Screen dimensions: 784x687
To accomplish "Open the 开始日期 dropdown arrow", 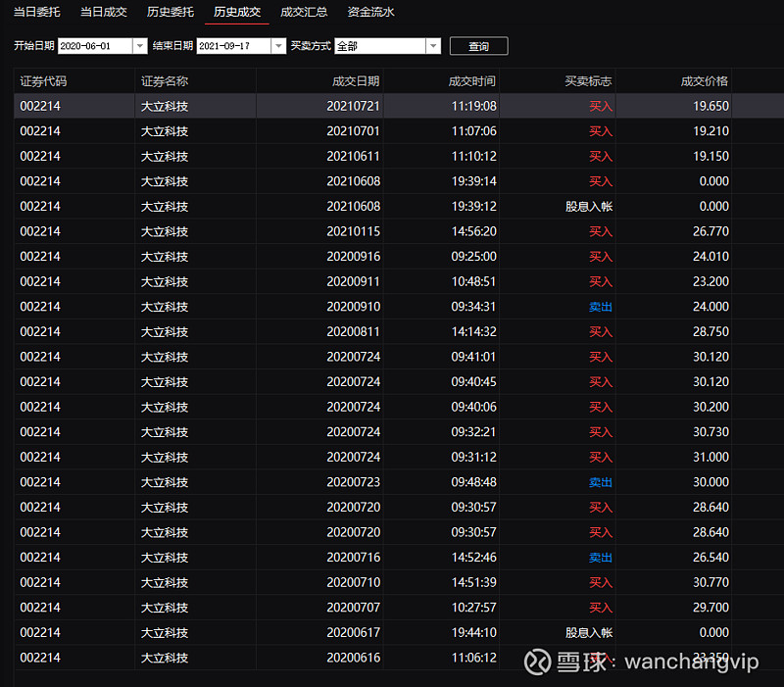I will coord(140,46).
